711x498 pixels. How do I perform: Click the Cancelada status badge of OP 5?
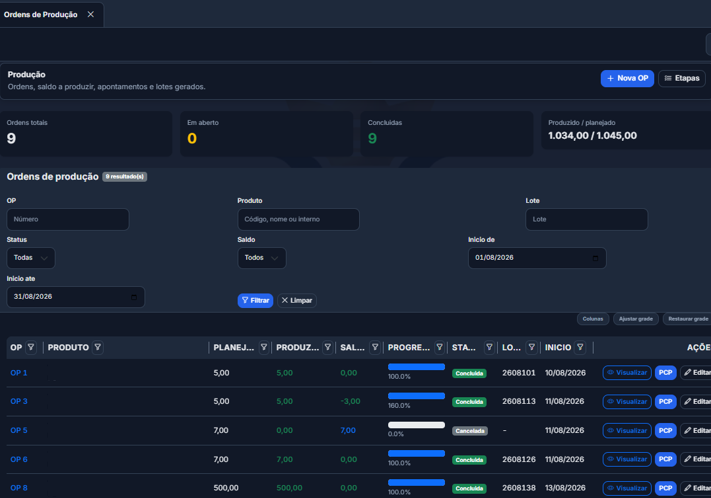click(x=470, y=431)
